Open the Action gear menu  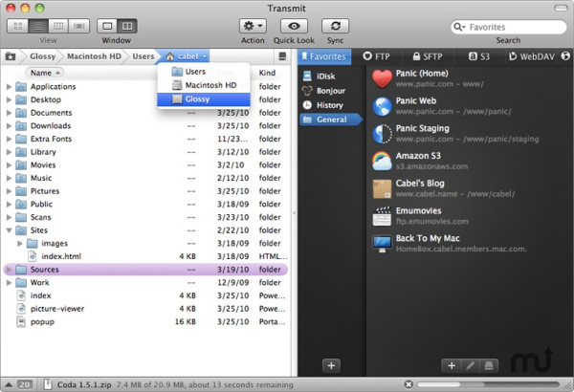pos(253,26)
